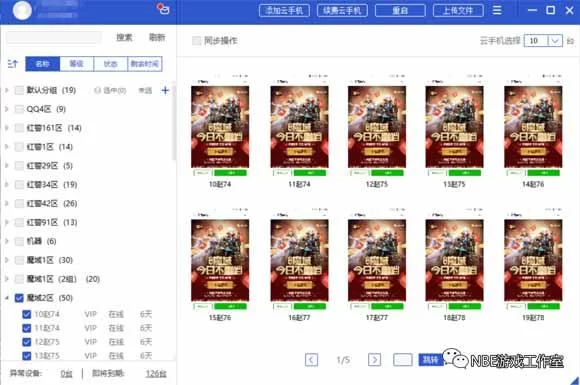
Task: Enable the 同步操作 checkbox
Action: tap(196, 41)
